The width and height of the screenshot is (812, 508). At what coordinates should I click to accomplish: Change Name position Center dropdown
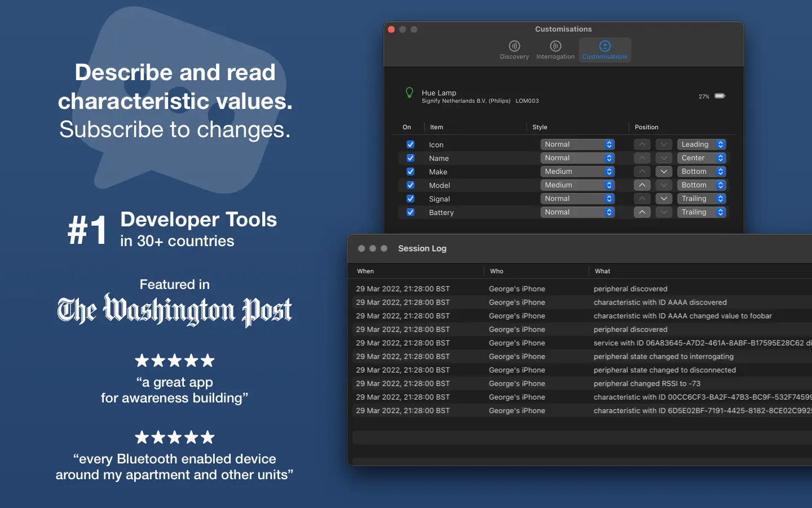coord(701,158)
